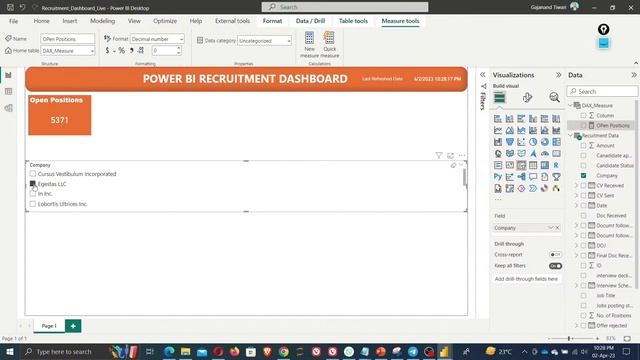Screen dimensions: 640x360
Task: Choose the treemap visual
Action: pos(556,142)
